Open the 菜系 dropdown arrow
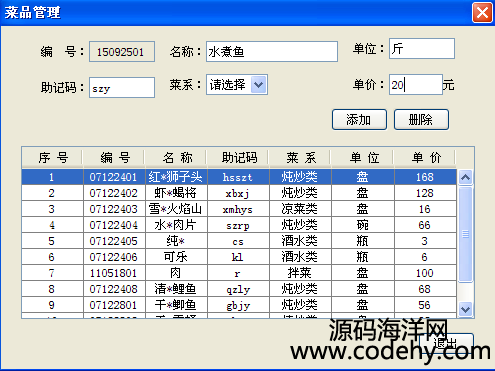Viewport: 495px width, 371px height. click(259, 85)
